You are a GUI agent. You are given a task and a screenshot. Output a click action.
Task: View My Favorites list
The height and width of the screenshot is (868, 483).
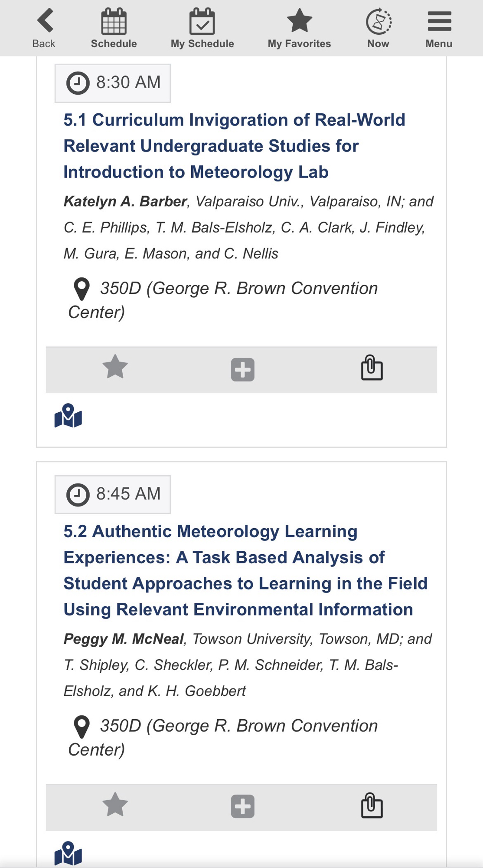[x=299, y=28]
